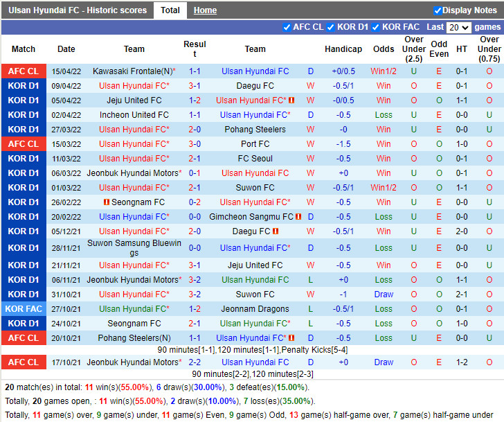Disable the KOR FAC competition checkbox
This screenshot has height=422, width=504.
376,27
